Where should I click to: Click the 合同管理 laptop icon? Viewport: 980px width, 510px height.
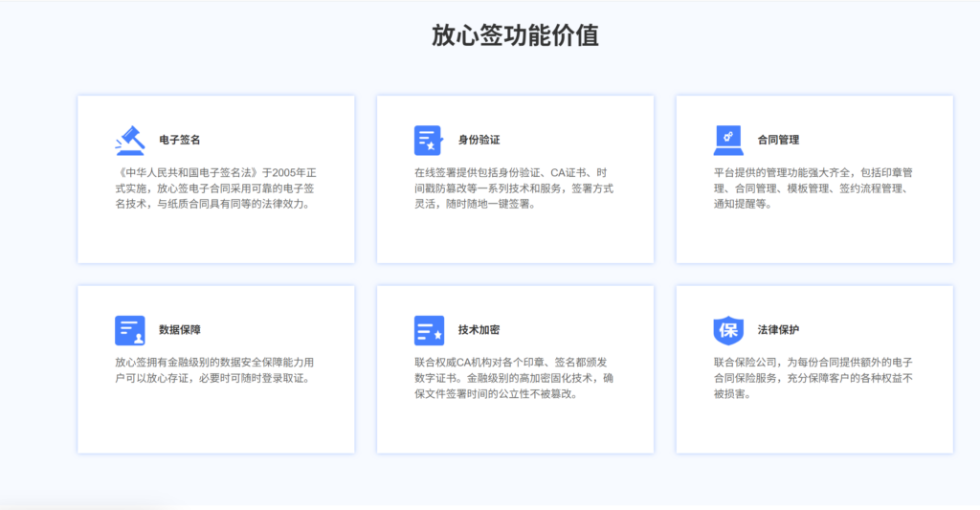click(x=728, y=140)
